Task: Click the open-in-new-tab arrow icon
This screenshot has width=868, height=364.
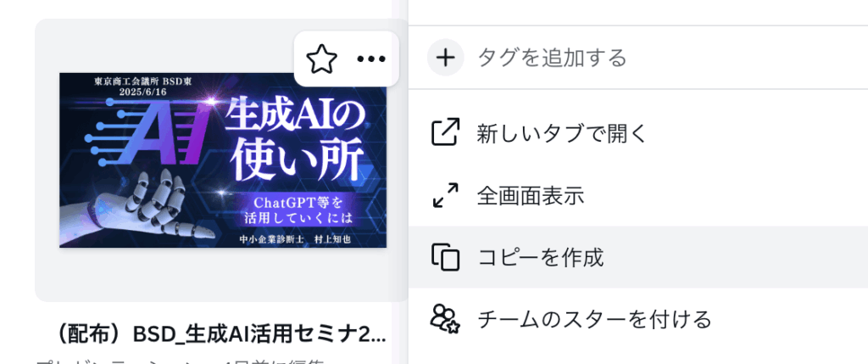Action: click(x=446, y=133)
